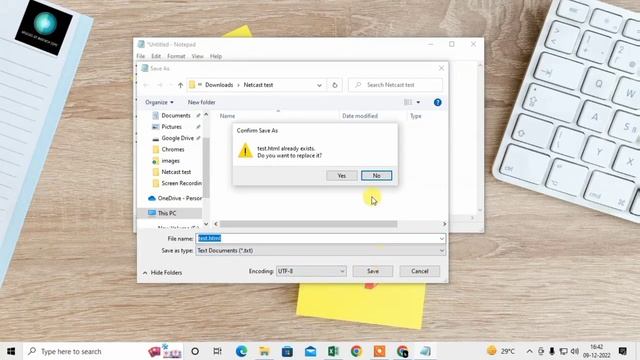This screenshot has height=360, width=640.
Task: Refresh the Netcast test folder view
Action: pos(335,85)
